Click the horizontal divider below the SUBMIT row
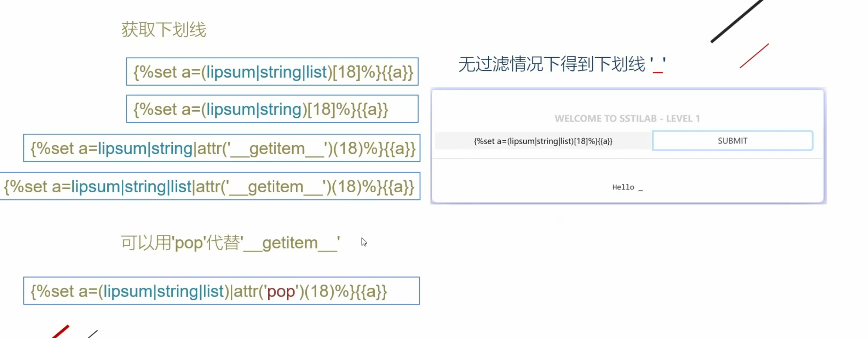 [627, 159]
